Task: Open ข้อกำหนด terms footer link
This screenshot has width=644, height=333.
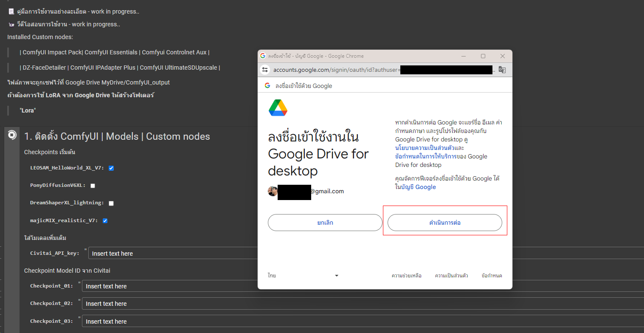Action: (492, 276)
